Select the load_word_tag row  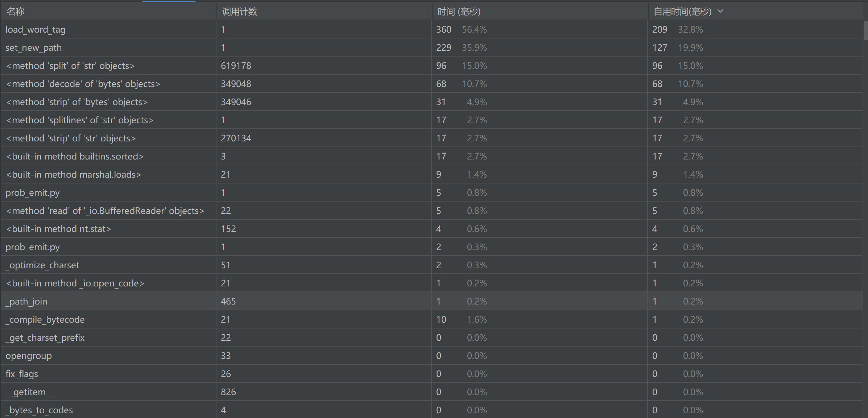tap(36, 29)
